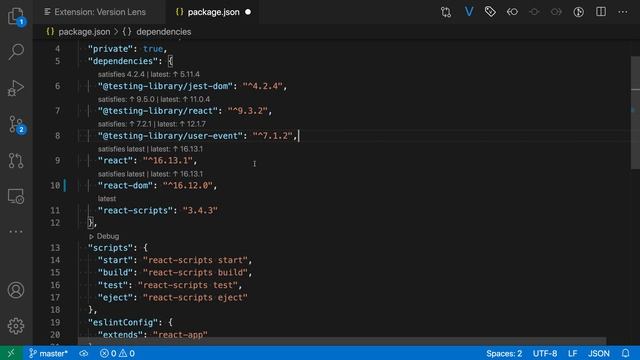Click line number 10 in gutter
Screen dimensions: 640x360
coord(55,186)
